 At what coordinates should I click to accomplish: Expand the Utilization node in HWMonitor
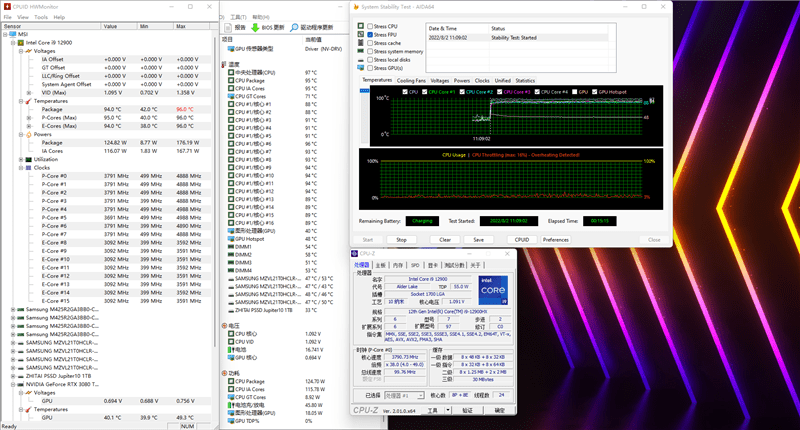point(21,160)
